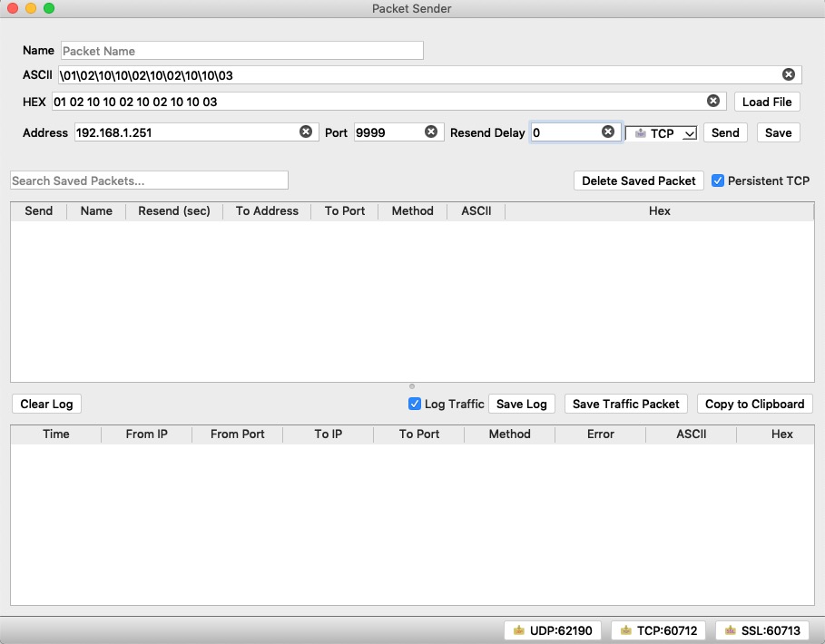Clear the ASCII field with its X icon

click(788, 74)
